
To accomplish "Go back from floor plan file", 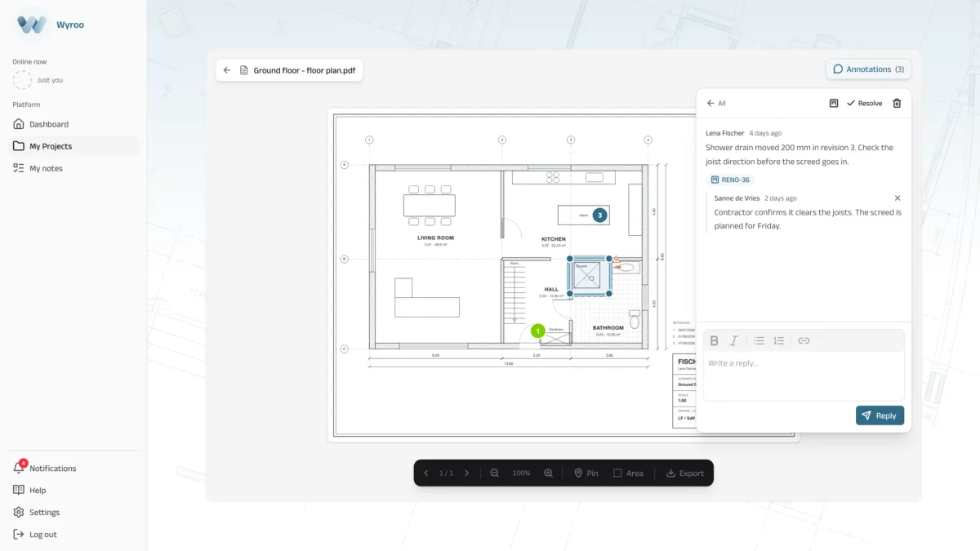I will coord(227,70).
